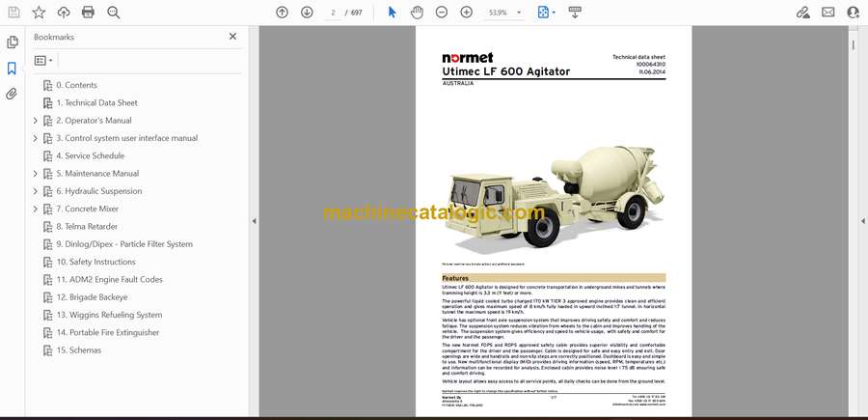Expand the 5. Maintenance Manual bookmark
Screen dimensions: 868x420
click(36, 174)
